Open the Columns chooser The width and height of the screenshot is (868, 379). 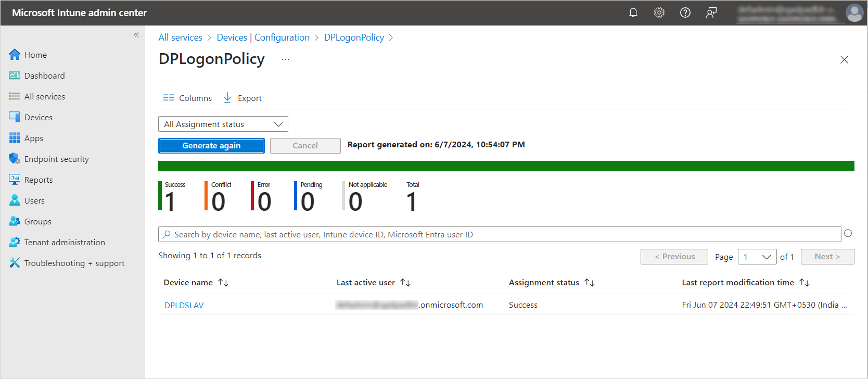[x=187, y=98]
